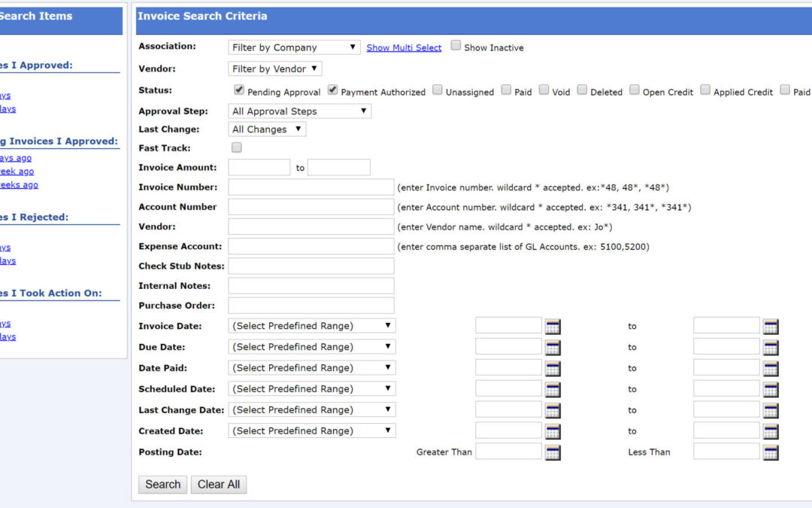Image resolution: width=812 pixels, height=508 pixels.
Task: Open calendar picker for Invoice Date end
Action: pos(771,327)
